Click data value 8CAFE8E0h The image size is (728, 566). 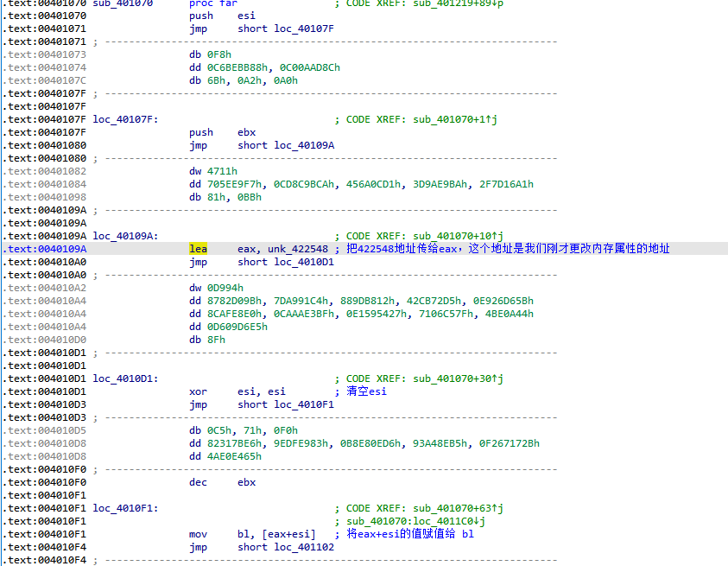(234, 315)
